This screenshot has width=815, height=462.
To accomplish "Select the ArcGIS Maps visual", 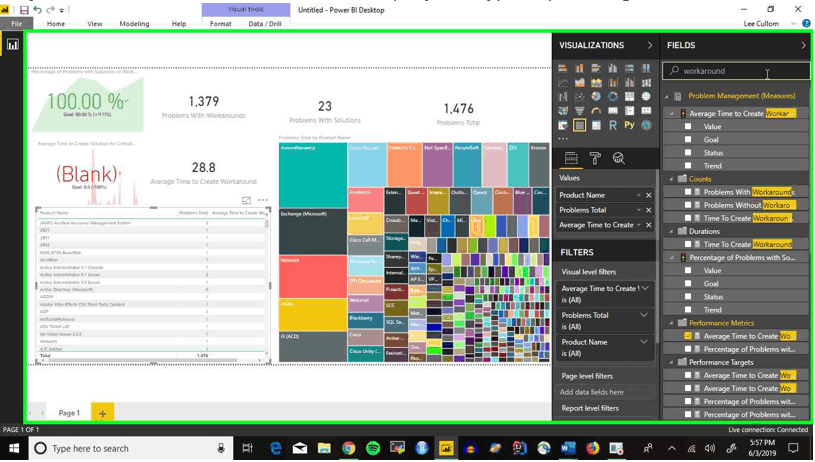I will pos(646,125).
